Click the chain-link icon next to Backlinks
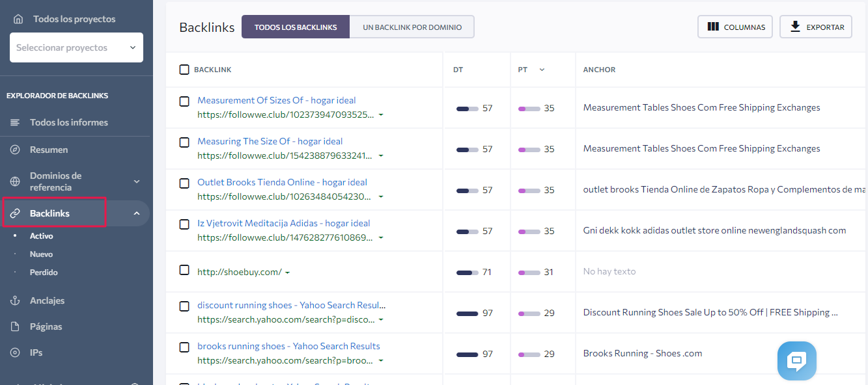Viewport: 868px width, 385px height. click(x=16, y=213)
